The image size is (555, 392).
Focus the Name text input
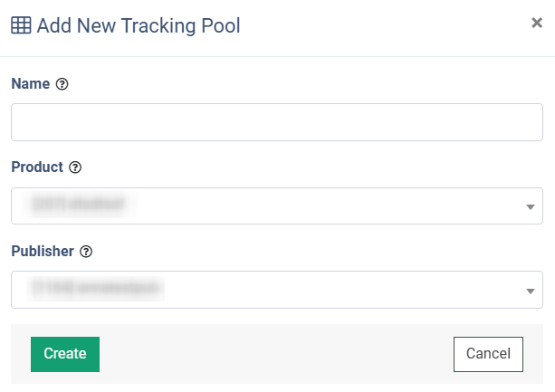(x=277, y=122)
